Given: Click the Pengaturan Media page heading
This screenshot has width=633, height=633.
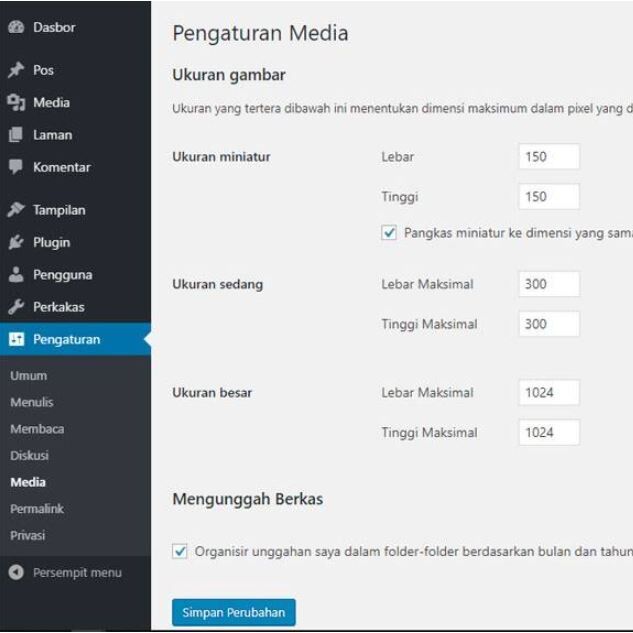Looking at the screenshot, I should 260,34.
